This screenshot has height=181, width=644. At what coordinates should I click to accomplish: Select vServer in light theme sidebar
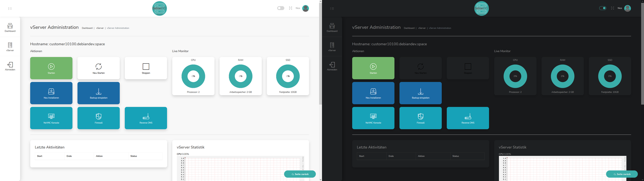(x=10, y=47)
